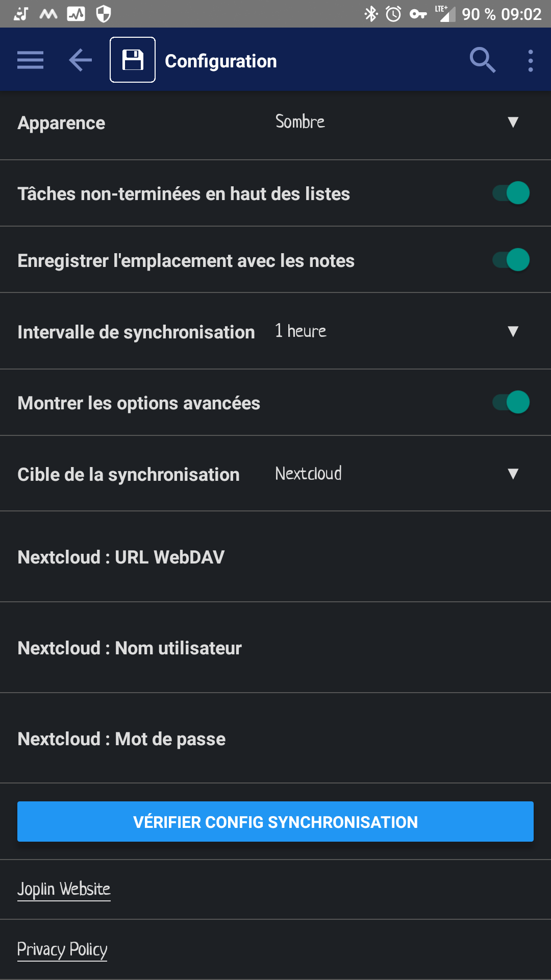The height and width of the screenshot is (980, 551).
Task: Tap the alarm clock status icon
Action: pyautogui.click(x=393, y=14)
